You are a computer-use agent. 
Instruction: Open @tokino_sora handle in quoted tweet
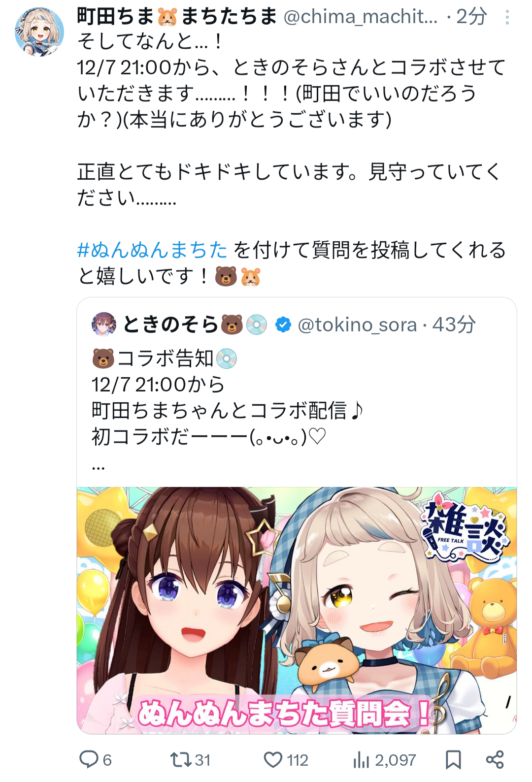(357, 325)
